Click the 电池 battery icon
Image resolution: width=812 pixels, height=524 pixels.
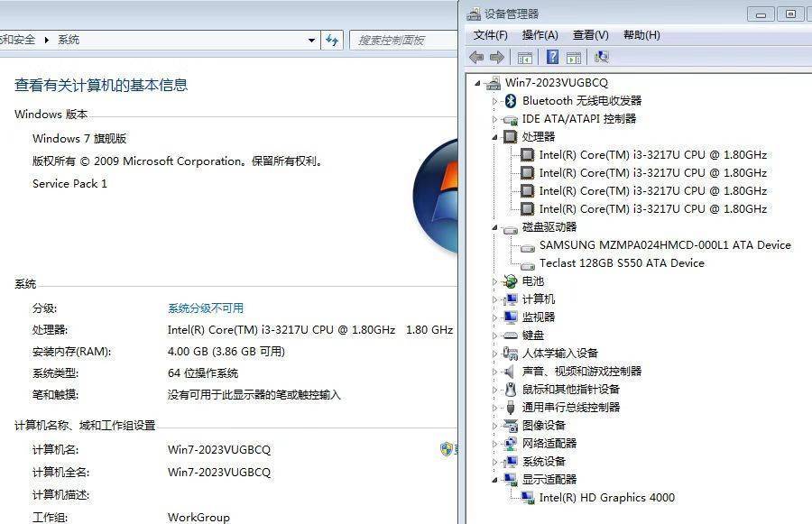[511, 281]
